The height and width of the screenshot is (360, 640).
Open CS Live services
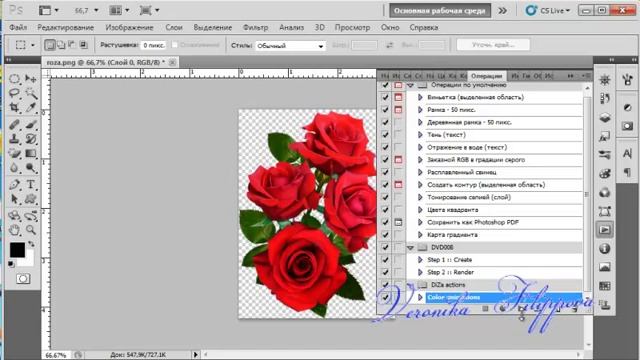(x=548, y=11)
